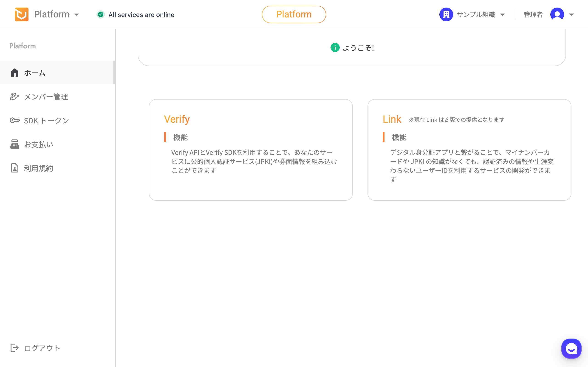
Task: Click the メンバー管理 members icon
Action: pos(14,97)
